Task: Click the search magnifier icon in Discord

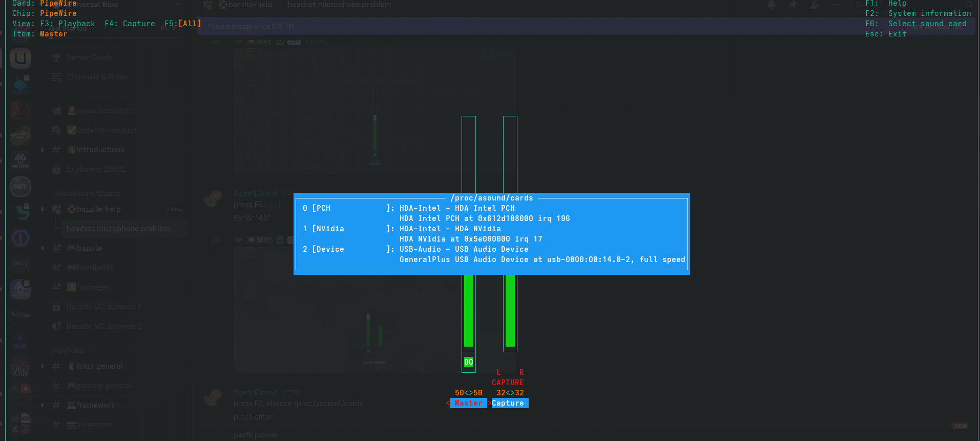Action: point(969,5)
